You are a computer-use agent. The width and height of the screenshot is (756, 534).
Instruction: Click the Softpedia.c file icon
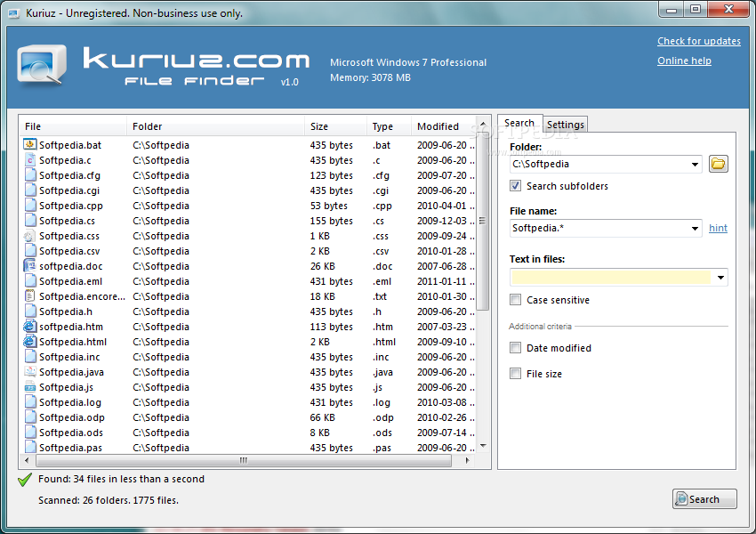30,159
